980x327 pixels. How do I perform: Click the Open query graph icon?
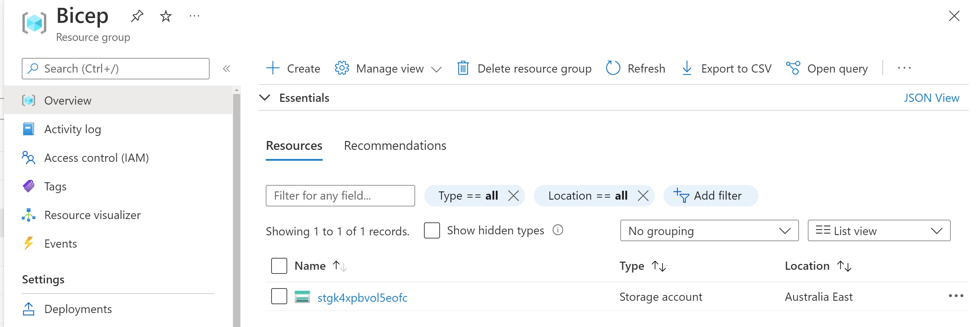point(793,68)
